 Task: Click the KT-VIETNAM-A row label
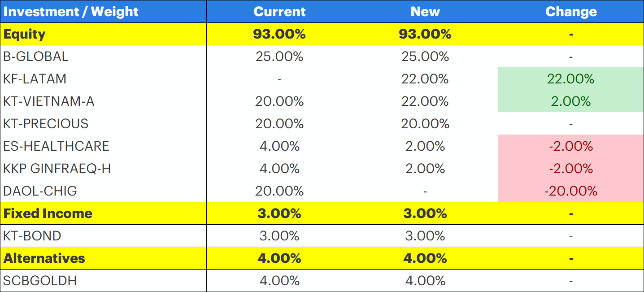click(49, 101)
